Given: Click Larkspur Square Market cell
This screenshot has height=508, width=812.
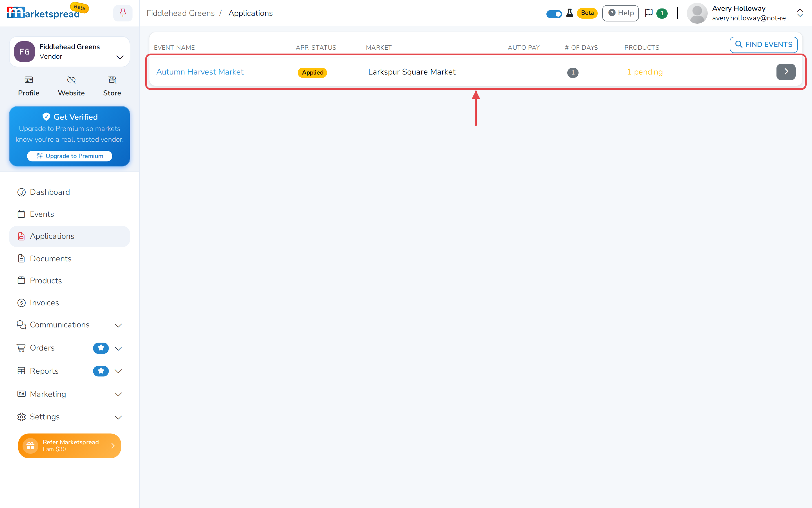Looking at the screenshot, I should 412,72.
